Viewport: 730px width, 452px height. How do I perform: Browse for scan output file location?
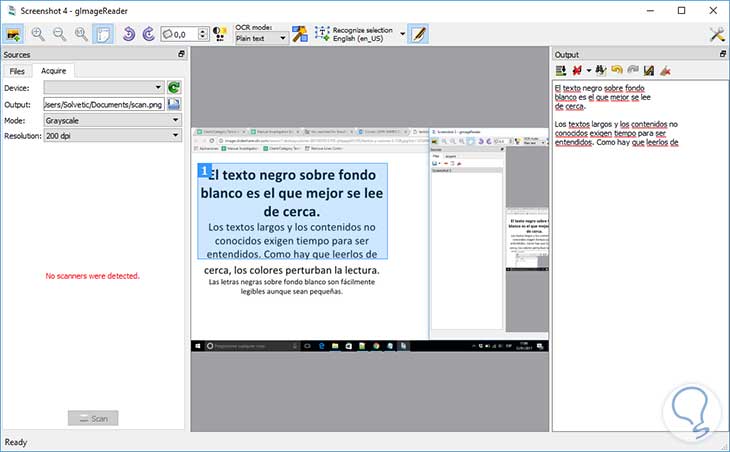[174, 104]
